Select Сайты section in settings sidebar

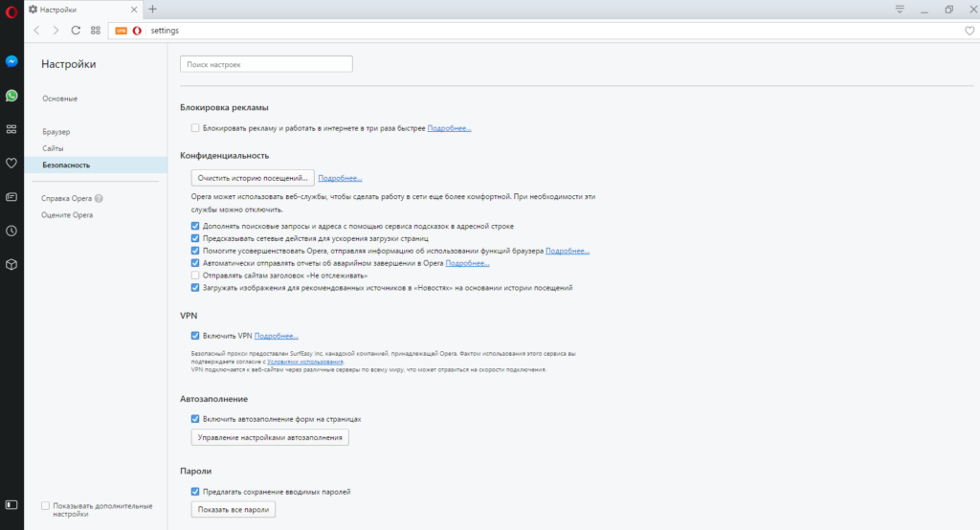tap(53, 148)
